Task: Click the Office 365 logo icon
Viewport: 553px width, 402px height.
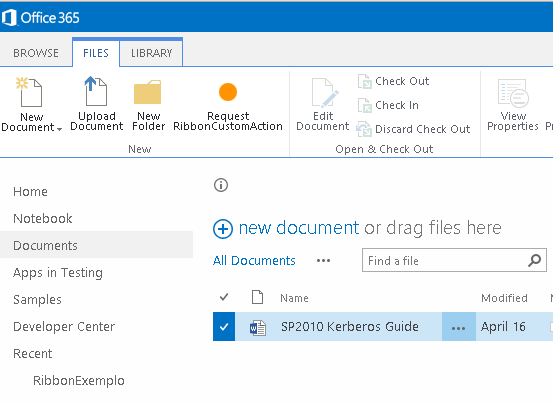Action: pos(9,18)
